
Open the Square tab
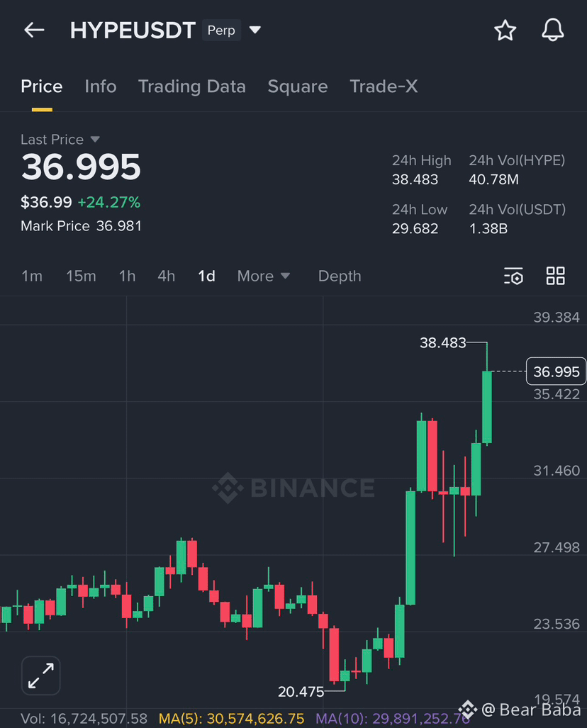tap(298, 86)
